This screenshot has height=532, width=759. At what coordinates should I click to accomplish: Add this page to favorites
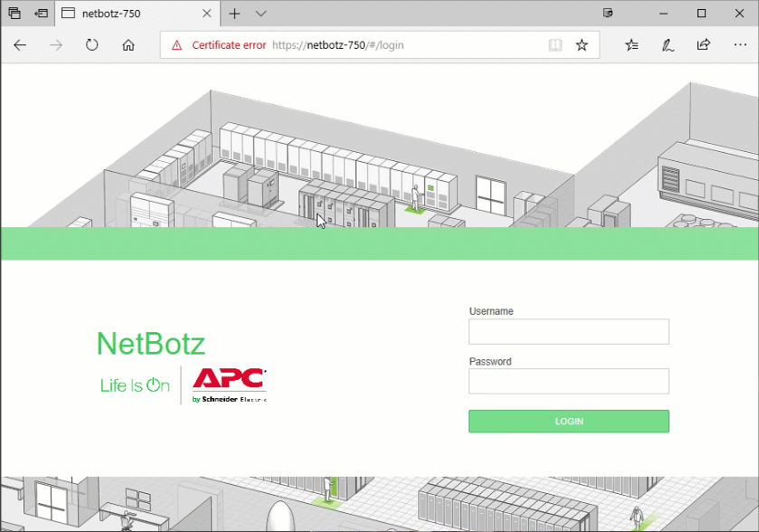(x=582, y=45)
